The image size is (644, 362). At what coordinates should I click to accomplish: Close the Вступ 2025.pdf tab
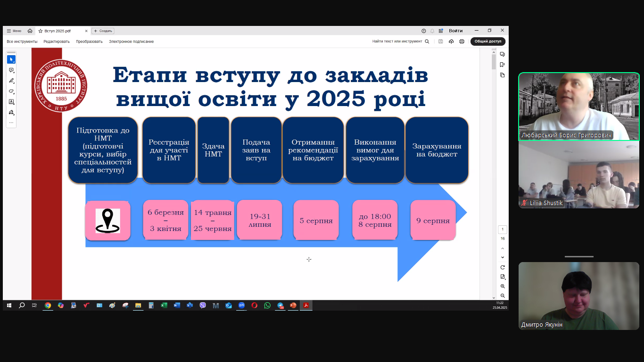click(x=86, y=31)
